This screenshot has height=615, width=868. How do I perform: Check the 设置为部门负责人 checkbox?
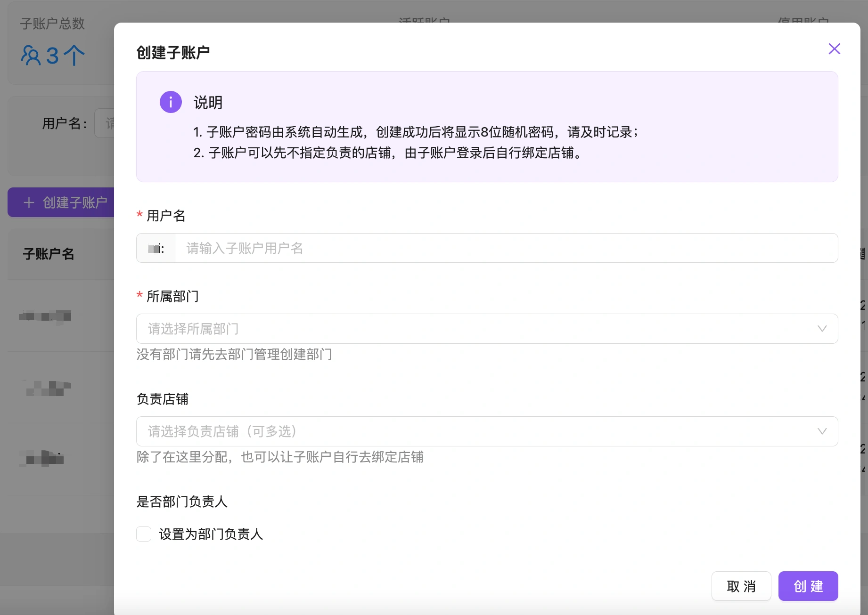click(x=144, y=534)
